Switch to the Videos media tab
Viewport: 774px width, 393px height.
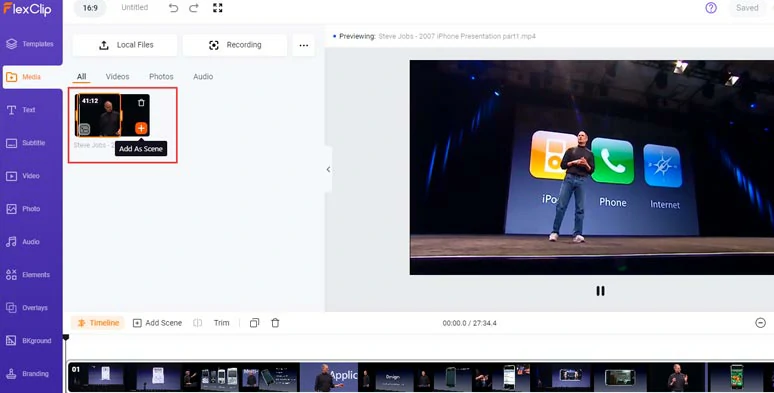[x=117, y=77]
